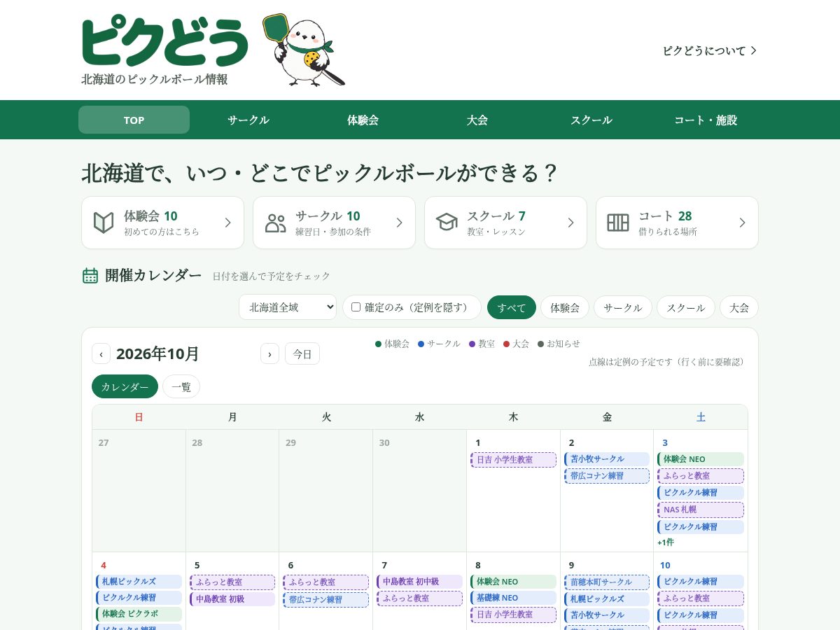Screen dimensions: 840x630
Task: Open 日吉 小学生教室 event on October 1
Action: point(514,460)
